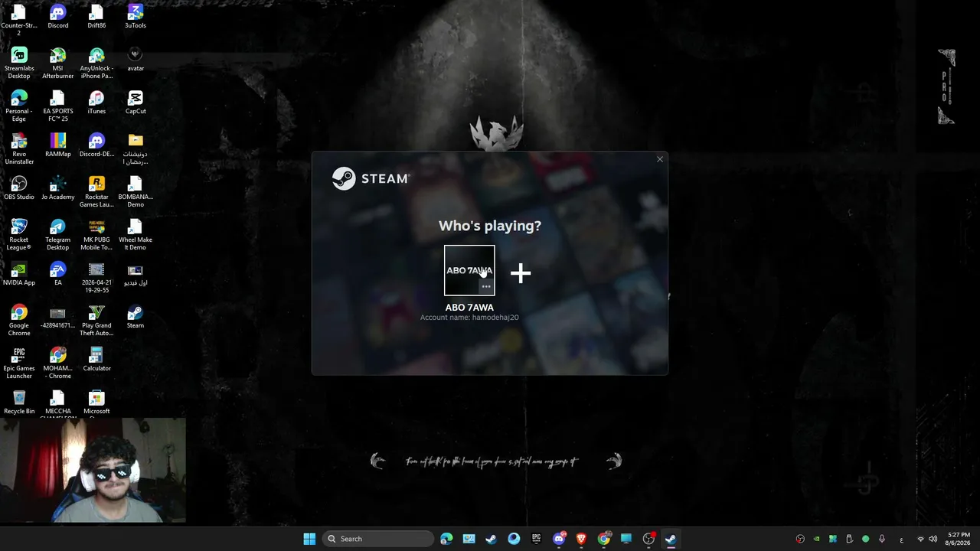Open Telegram Desktop shortcut
This screenshot has width=980, height=551.
(57, 235)
